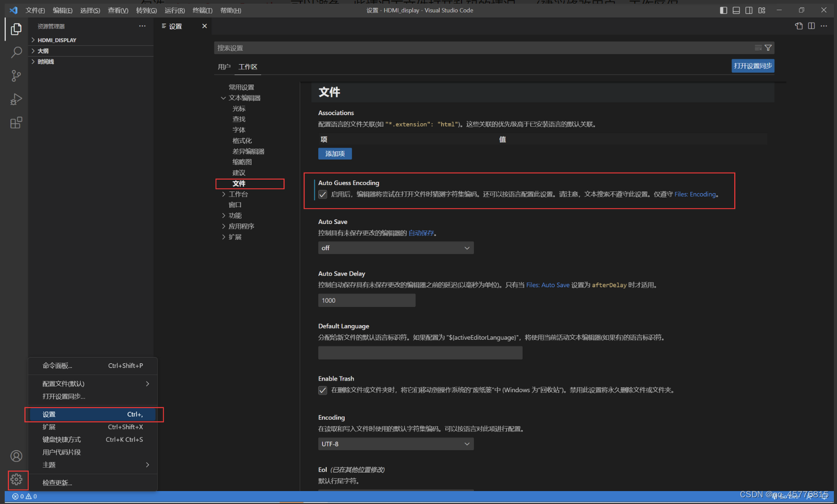Toggle the Enable Trash checkbox
837x504 pixels.
point(323,390)
